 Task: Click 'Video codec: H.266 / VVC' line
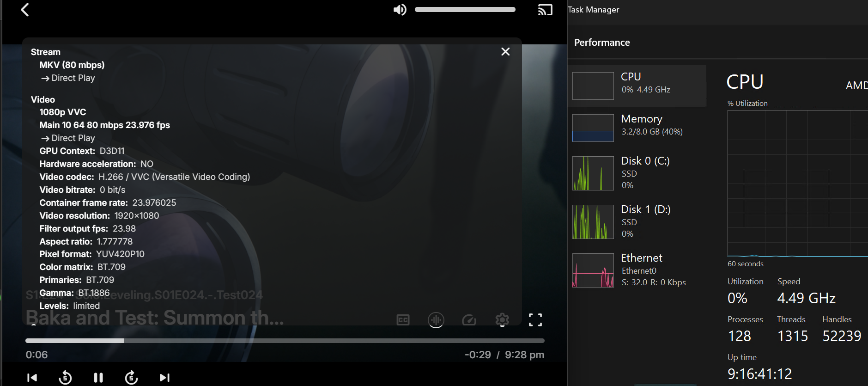tap(145, 177)
